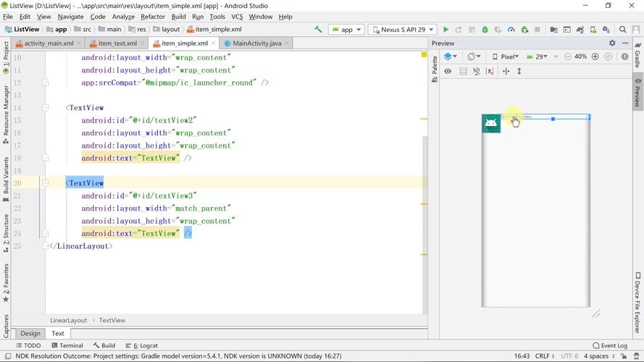The height and width of the screenshot is (362, 644).
Task: Click the Clear Constraints icon in Preview
Action: (490, 72)
